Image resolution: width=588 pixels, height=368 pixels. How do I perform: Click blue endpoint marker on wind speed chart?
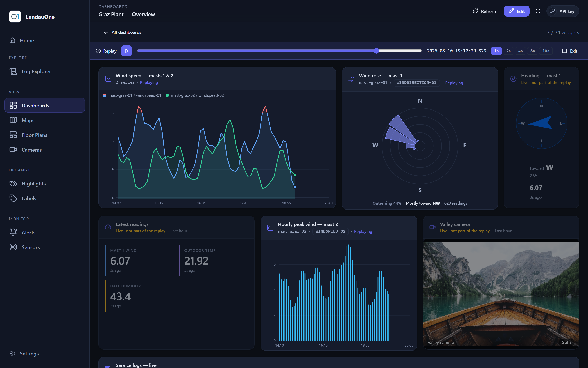tap(295, 187)
